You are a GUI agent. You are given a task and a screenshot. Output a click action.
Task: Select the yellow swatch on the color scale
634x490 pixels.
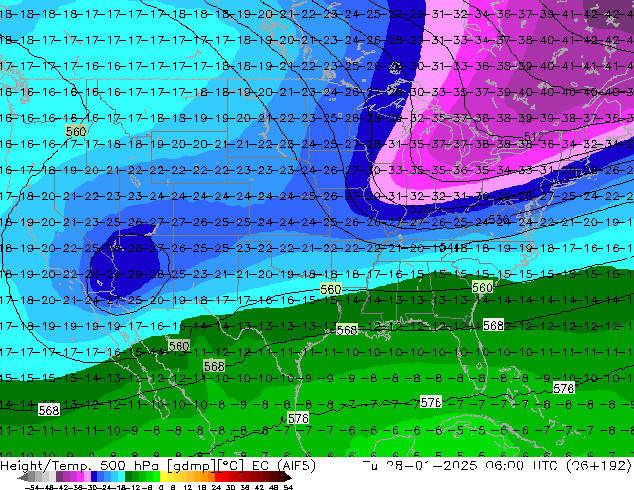[164, 476]
